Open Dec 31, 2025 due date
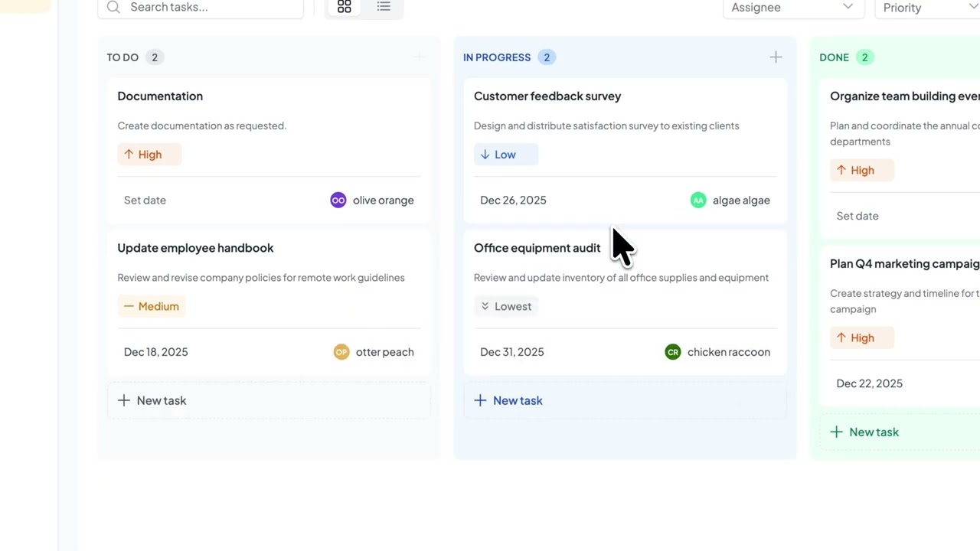The width and height of the screenshot is (980, 551). [x=512, y=352]
